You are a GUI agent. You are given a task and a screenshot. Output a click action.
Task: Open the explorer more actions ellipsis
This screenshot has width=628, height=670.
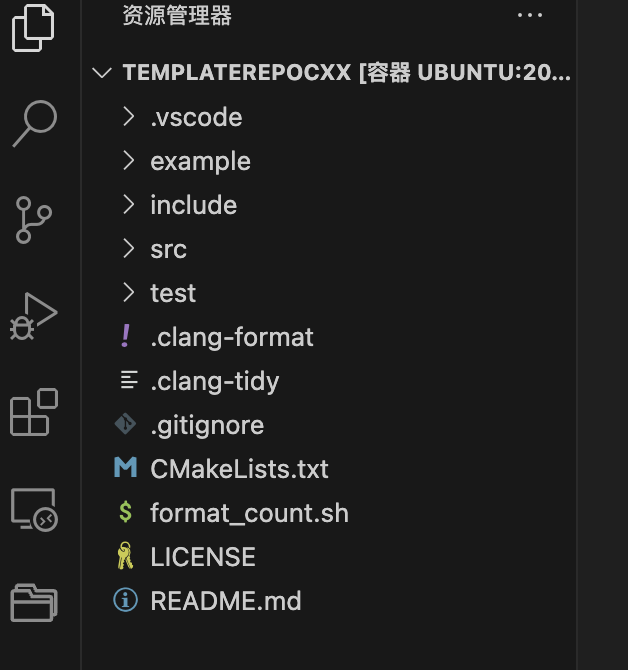pos(530,15)
